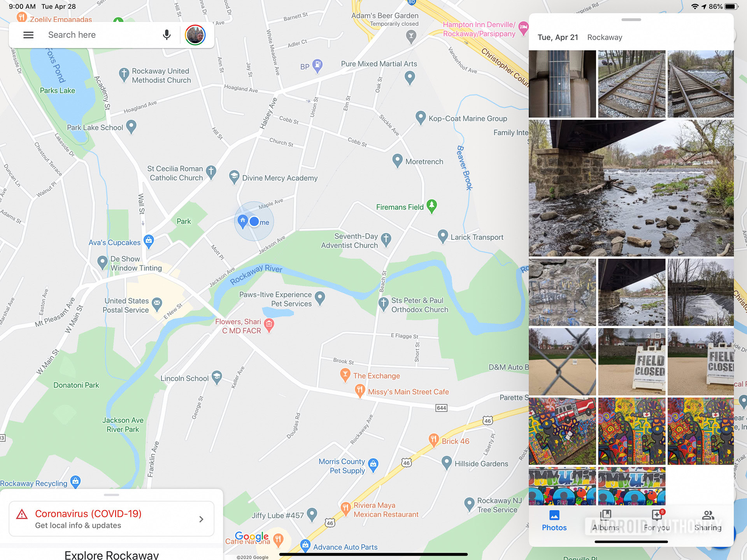Switch to the Albums tab
The height and width of the screenshot is (560, 747).
tap(605, 521)
